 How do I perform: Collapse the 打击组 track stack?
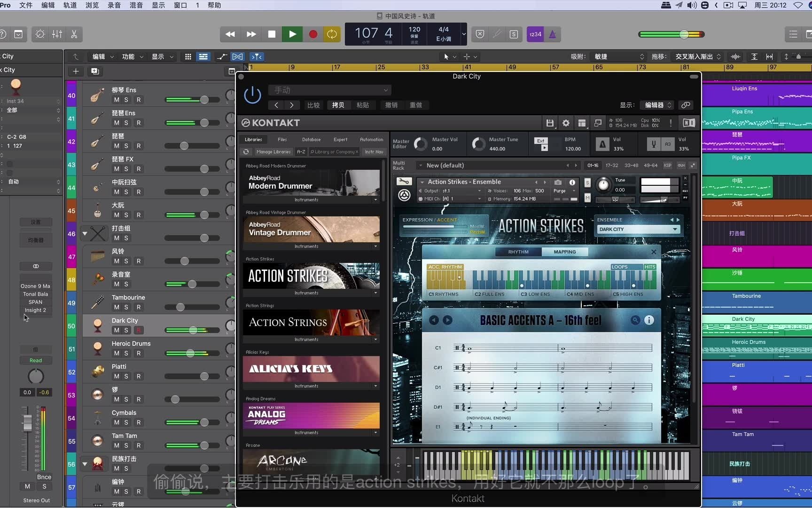85,233
